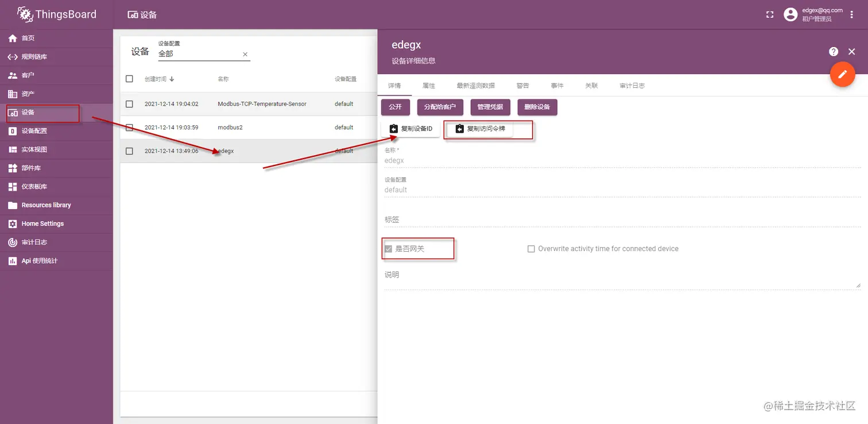Click the 标签 label input field
The image size is (868, 424).
click(x=622, y=219)
